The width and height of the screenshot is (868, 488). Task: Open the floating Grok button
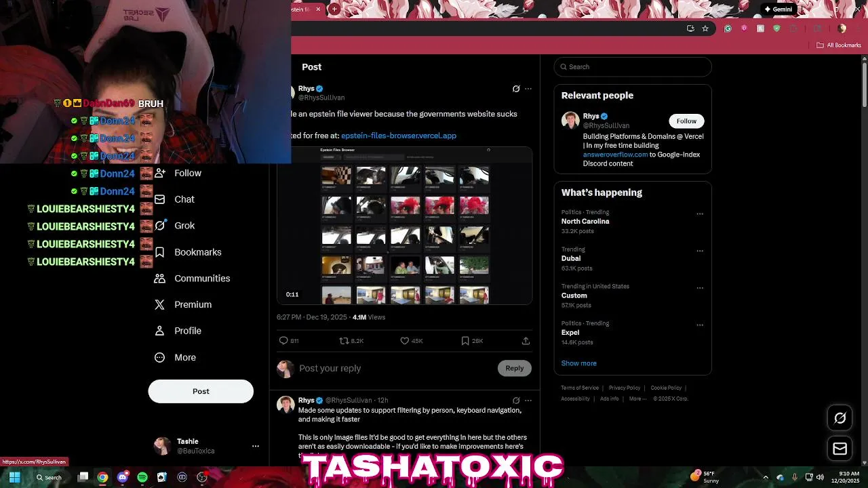(840, 418)
